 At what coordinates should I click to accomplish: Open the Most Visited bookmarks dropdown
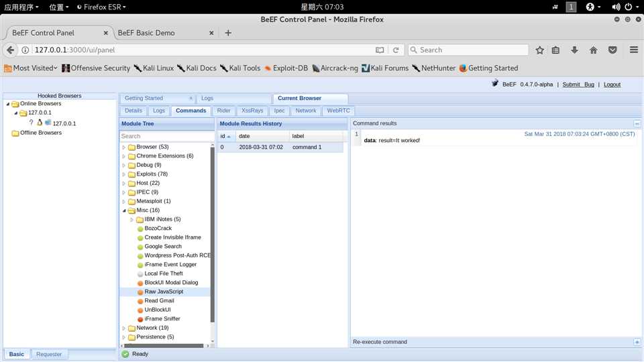31,68
